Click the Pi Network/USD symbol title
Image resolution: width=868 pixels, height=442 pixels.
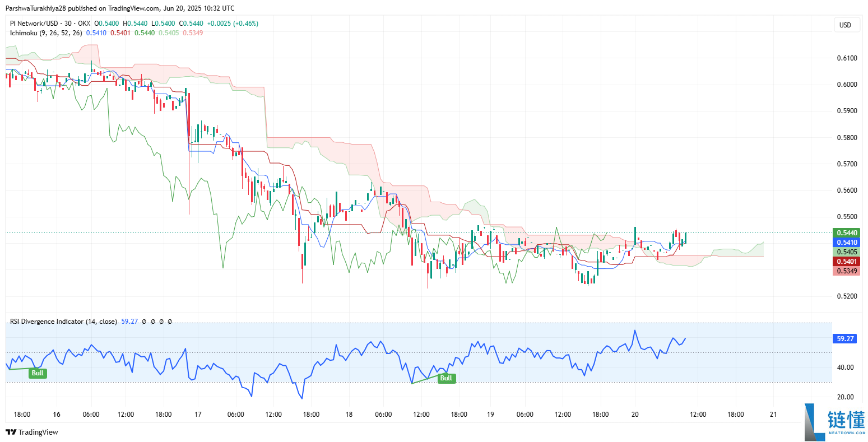point(34,24)
